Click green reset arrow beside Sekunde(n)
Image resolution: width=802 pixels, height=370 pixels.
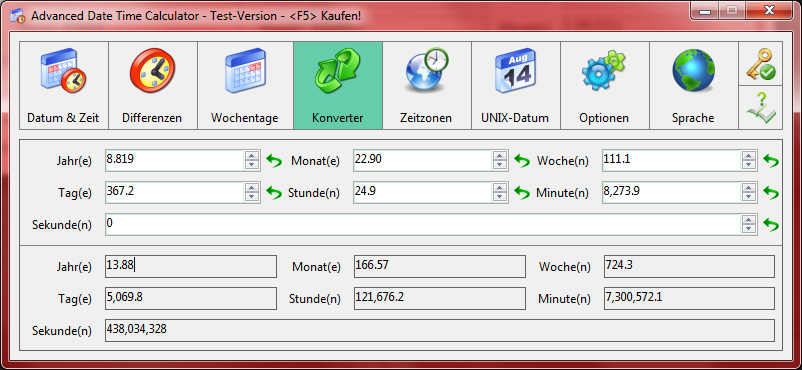click(771, 225)
